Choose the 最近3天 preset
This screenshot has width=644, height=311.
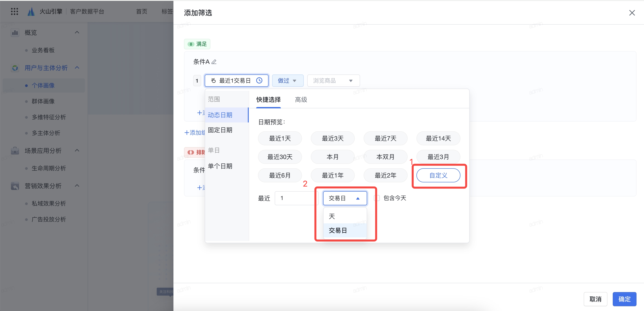tap(333, 138)
